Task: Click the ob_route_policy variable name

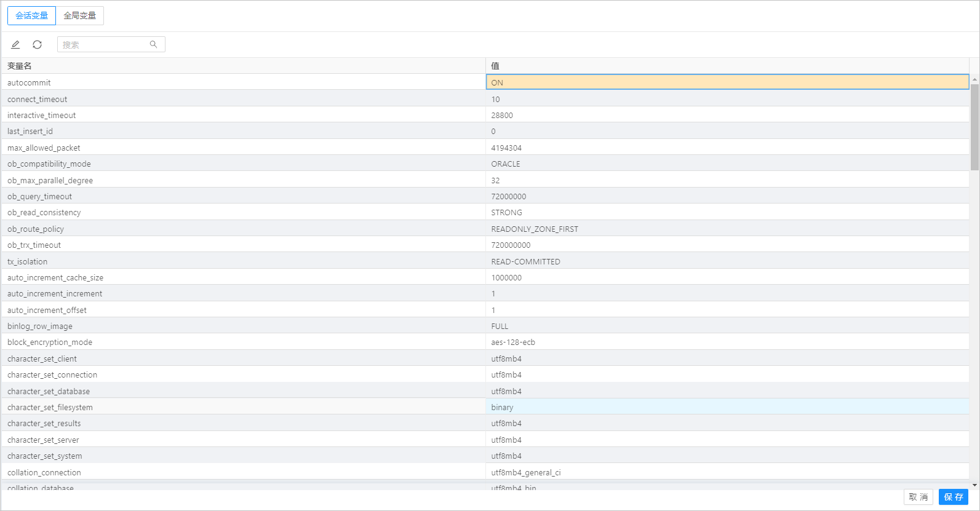Action: [36, 229]
